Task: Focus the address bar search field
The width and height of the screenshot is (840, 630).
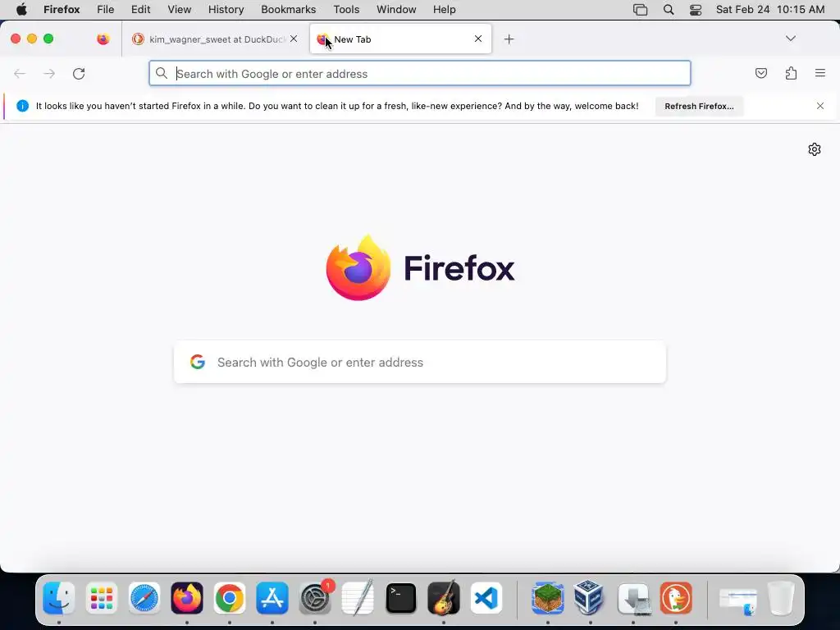Action: (420, 73)
